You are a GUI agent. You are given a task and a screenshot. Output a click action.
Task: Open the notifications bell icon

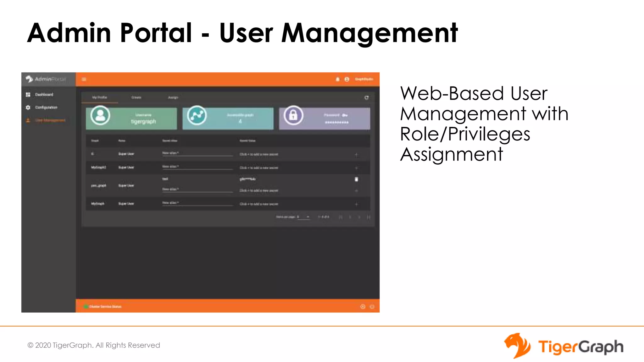[x=337, y=79]
